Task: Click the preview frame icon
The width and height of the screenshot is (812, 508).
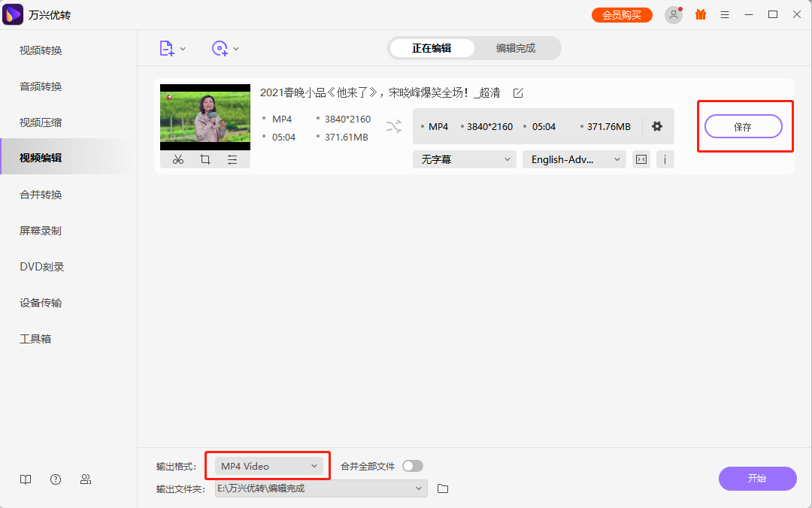Action: pyautogui.click(x=641, y=159)
